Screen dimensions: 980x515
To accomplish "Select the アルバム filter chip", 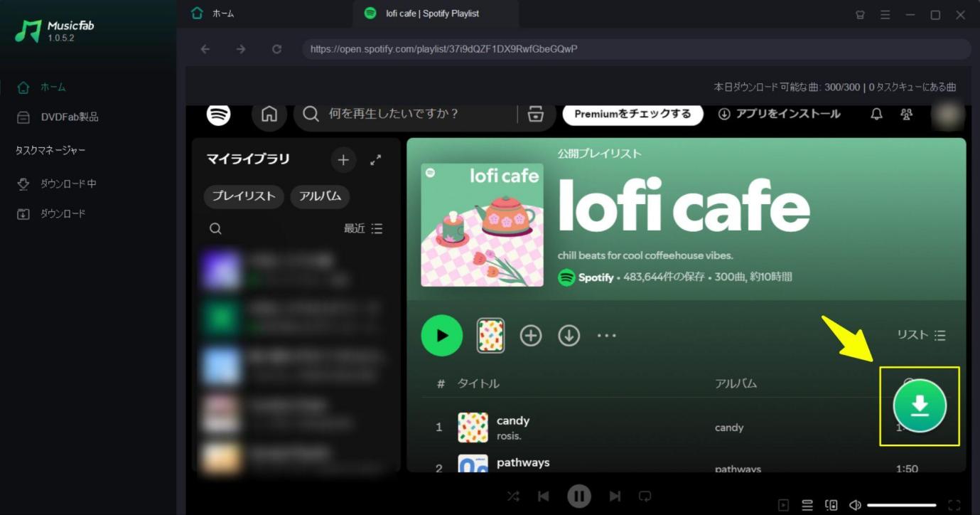I will point(320,196).
